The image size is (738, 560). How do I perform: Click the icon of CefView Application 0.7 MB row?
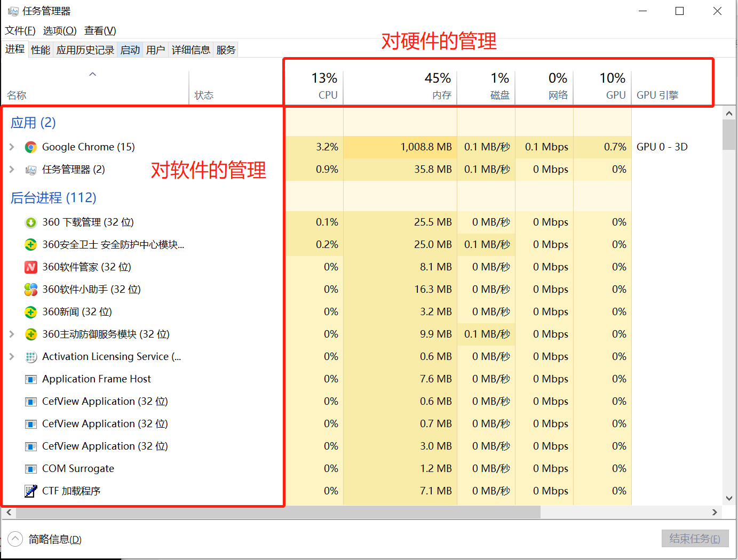click(x=31, y=424)
